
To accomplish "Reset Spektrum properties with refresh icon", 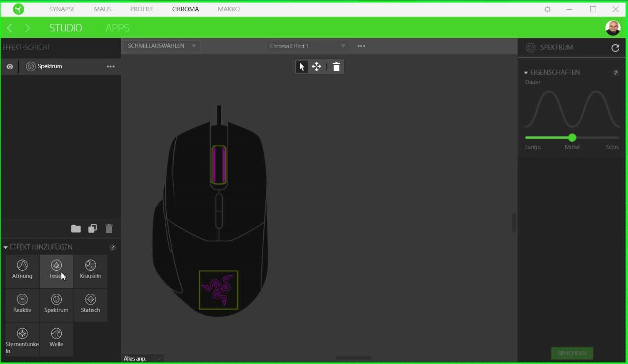I will (x=615, y=48).
